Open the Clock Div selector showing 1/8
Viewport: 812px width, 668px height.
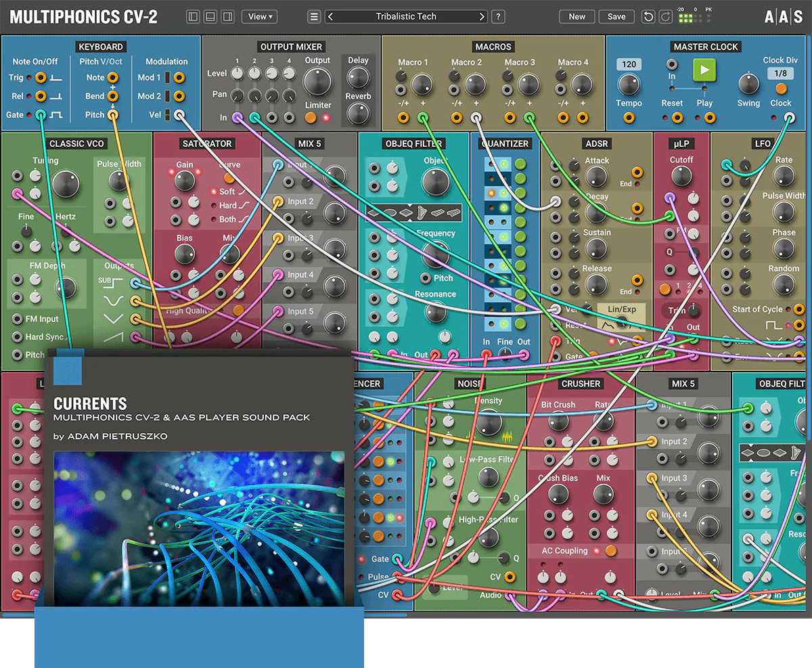pyautogui.click(x=780, y=73)
